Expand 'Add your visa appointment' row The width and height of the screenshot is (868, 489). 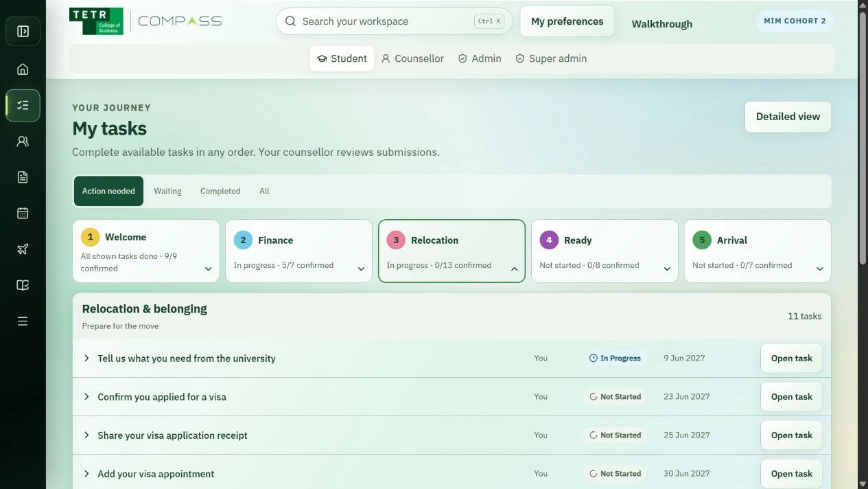pos(86,474)
